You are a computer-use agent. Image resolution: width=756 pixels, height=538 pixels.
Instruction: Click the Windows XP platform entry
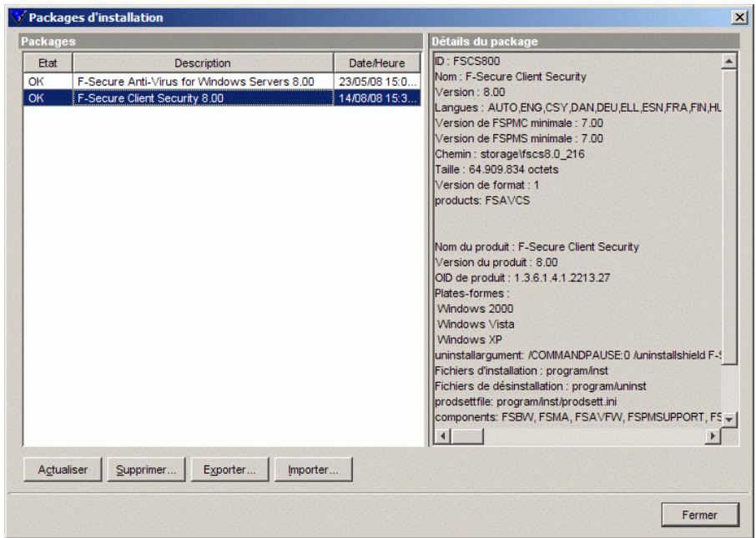[469, 339]
